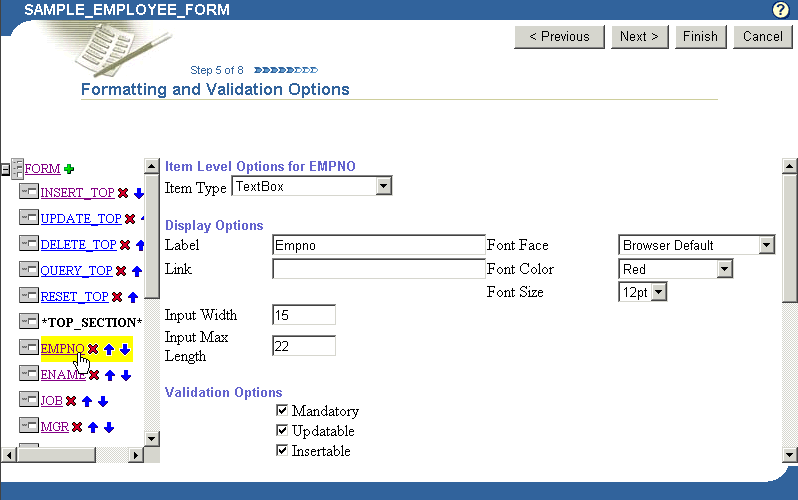Viewport: 798px width, 500px height.
Task: Click the Step 5 of 8 text
Action: (217, 70)
